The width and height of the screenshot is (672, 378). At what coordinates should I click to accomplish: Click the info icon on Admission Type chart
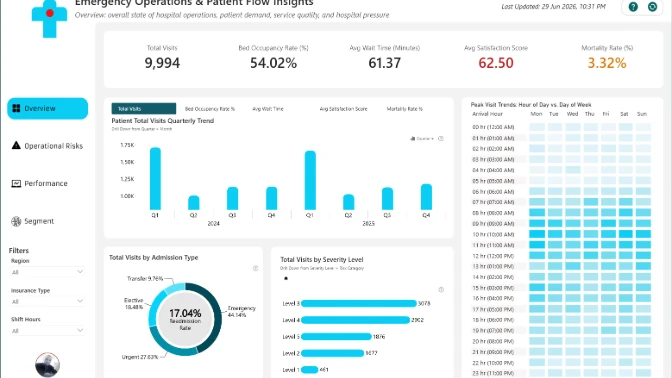click(255, 268)
